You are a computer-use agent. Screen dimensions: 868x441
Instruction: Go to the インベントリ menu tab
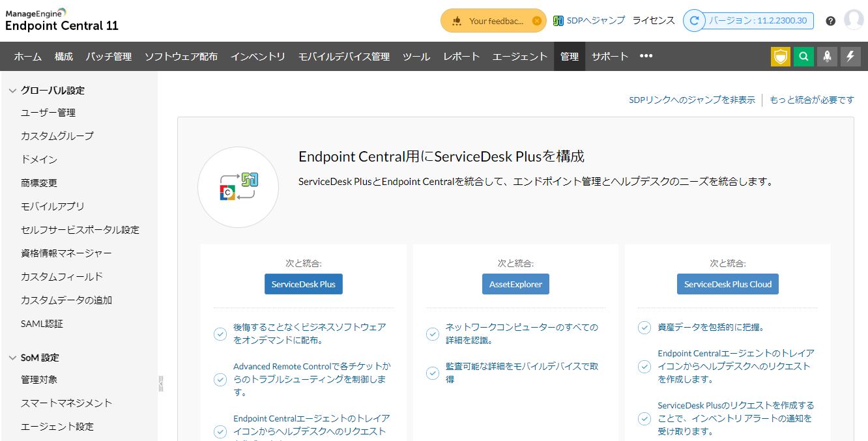[258, 57]
